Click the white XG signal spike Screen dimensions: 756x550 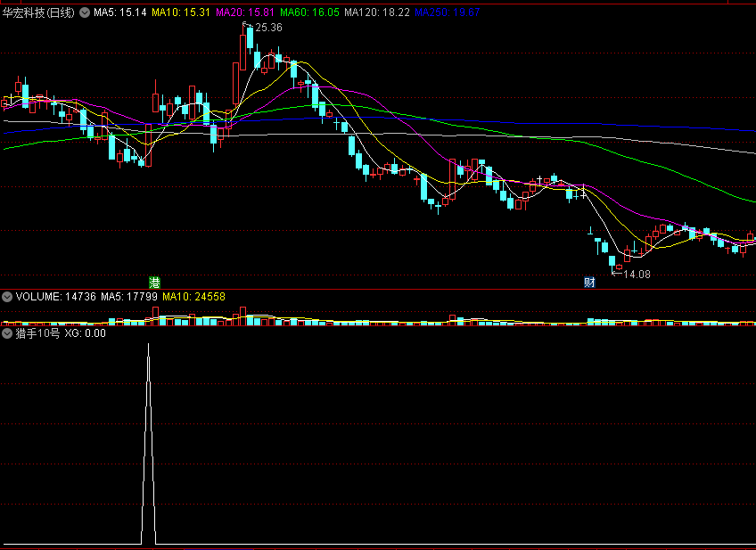(x=149, y=443)
